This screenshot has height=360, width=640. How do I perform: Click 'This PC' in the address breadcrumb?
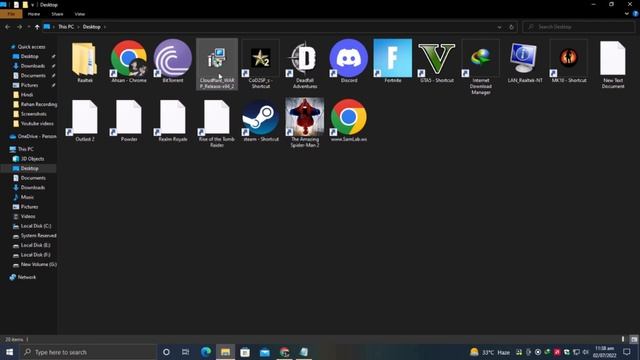(66, 27)
